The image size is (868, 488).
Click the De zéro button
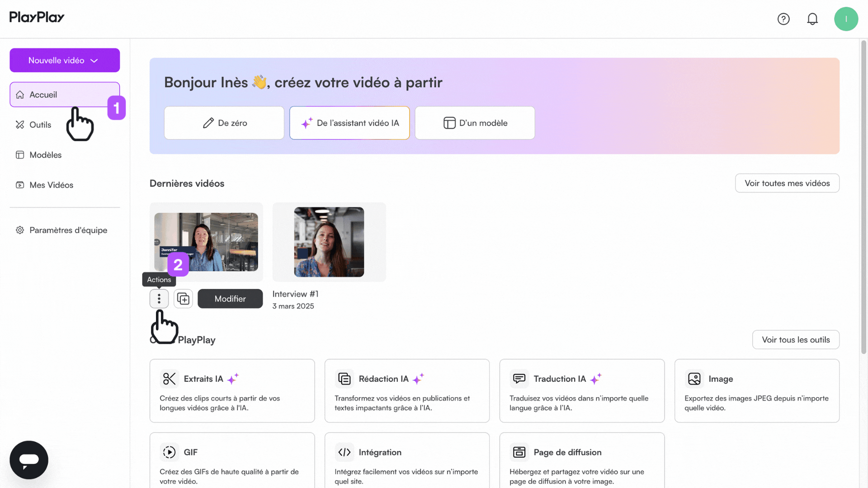pyautogui.click(x=224, y=123)
